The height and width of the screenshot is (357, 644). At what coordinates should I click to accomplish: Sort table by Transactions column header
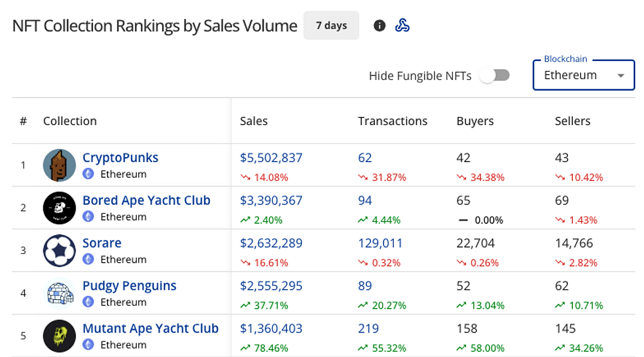tap(392, 121)
